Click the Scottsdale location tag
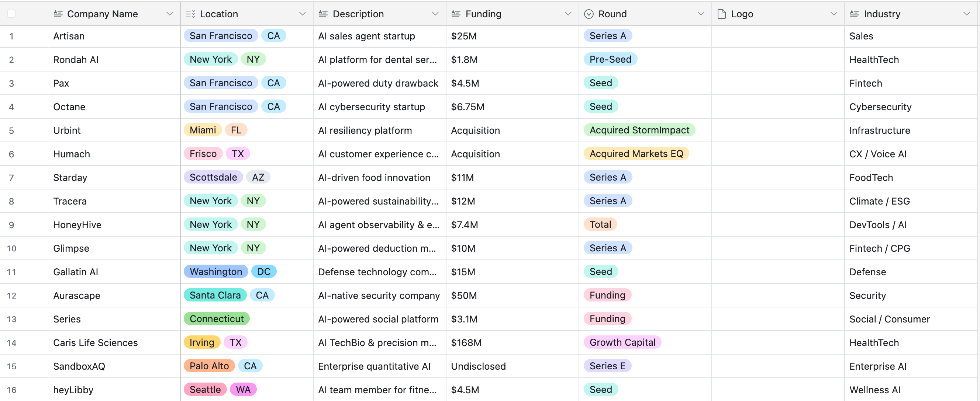 (213, 177)
